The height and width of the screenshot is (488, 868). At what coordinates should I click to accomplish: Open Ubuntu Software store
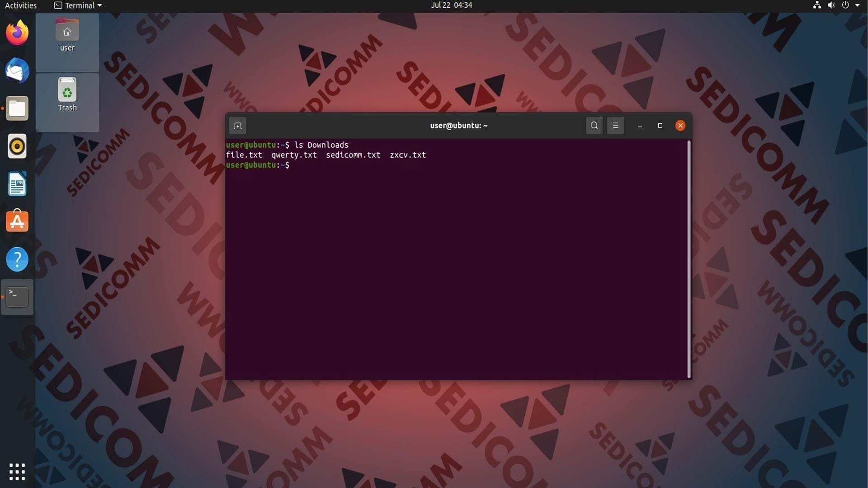pos(17,221)
